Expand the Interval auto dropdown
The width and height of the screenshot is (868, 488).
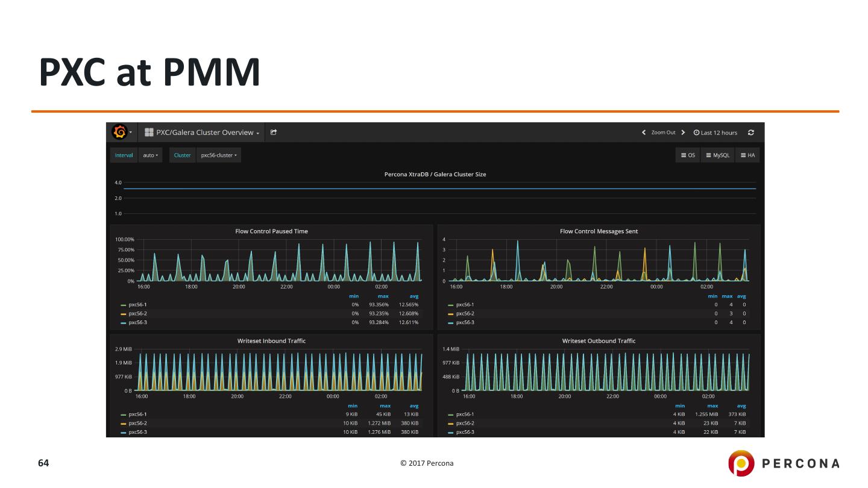coord(150,155)
